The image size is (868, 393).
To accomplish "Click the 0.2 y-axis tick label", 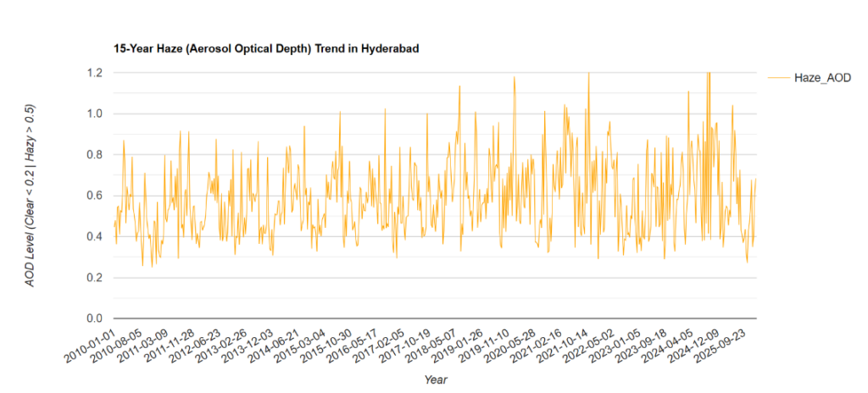I will [92, 278].
